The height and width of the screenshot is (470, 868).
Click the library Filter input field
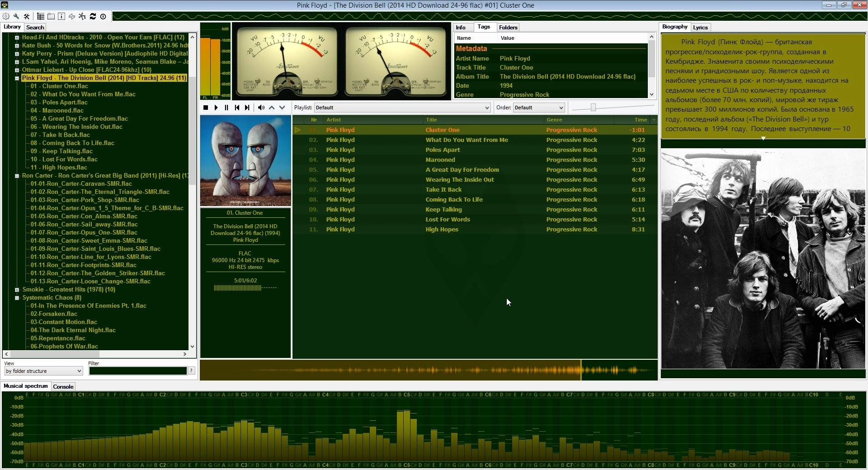[138, 371]
